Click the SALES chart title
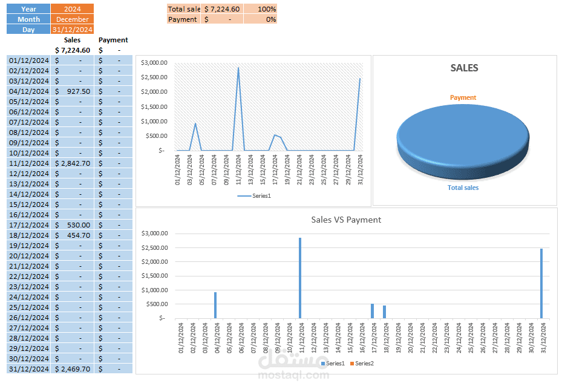The height and width of the screenshot is (389, 588). [x=463, y=68]
